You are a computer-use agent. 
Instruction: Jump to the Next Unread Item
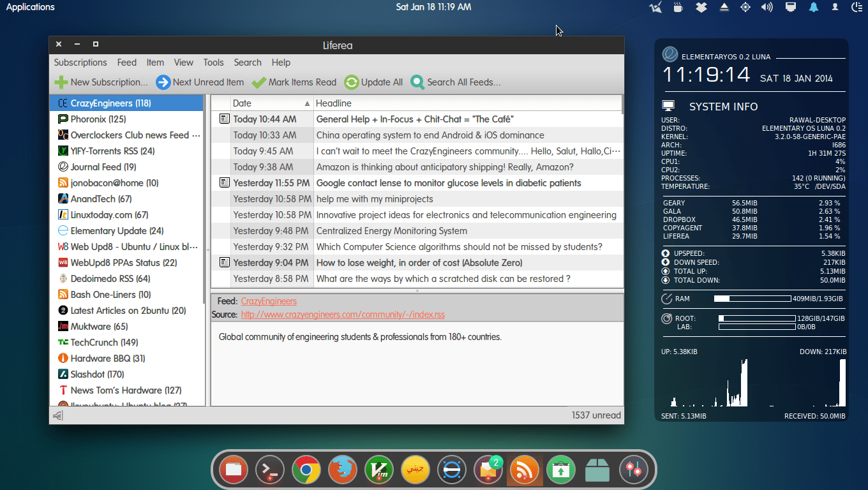200,82
